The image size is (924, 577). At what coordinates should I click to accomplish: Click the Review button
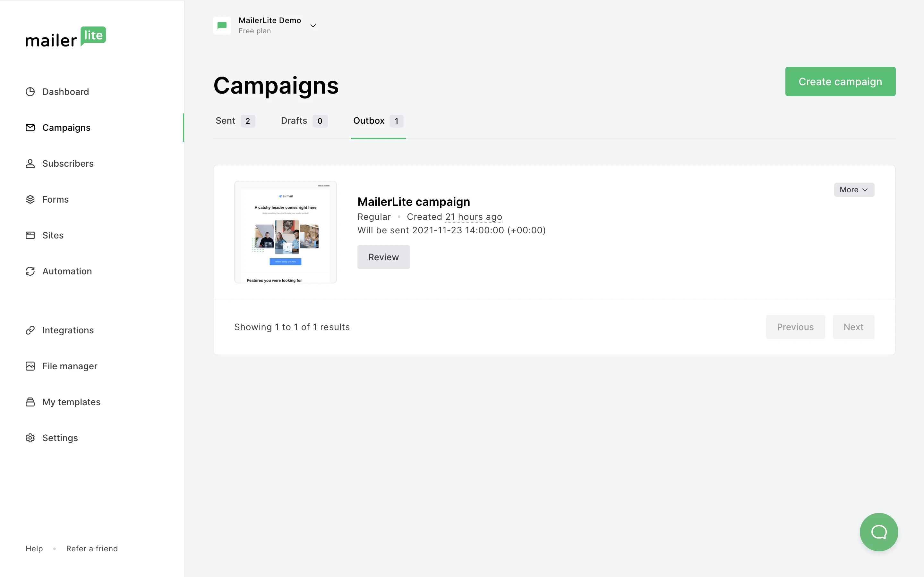(x=383, y=257)
